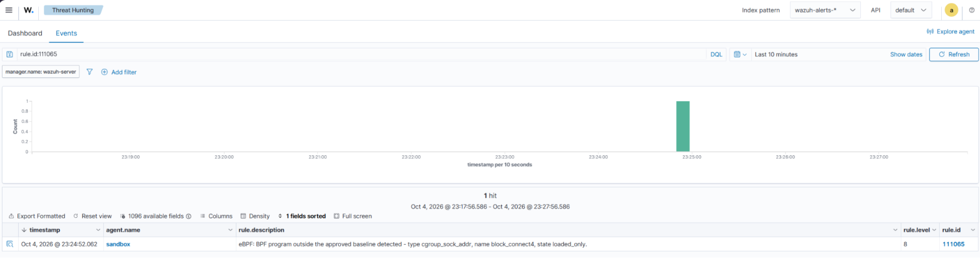Click Reset view
This screenshot has width=980, height=258.
(x=92, y=216)
